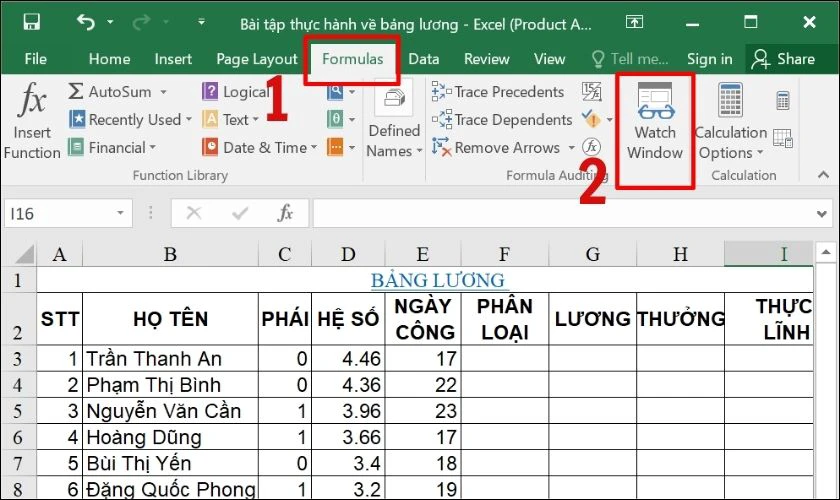The height and width of the screenshot is (500, 840).
Task: Click the AutoSum sigma icon
Action: point(76,92)
